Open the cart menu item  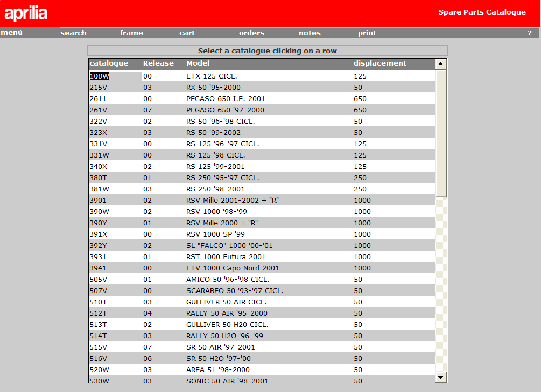tap(187, 33)
